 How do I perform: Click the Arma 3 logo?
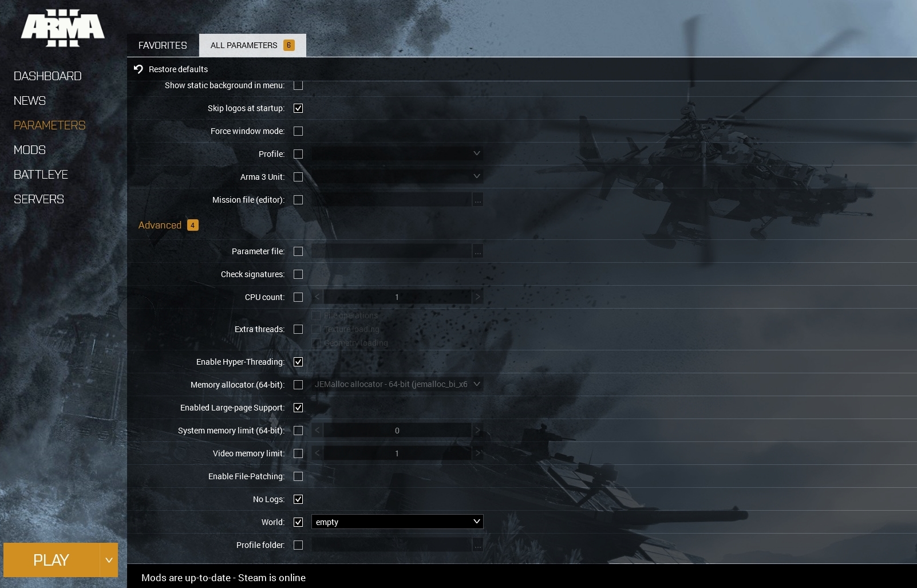[63, 28]
